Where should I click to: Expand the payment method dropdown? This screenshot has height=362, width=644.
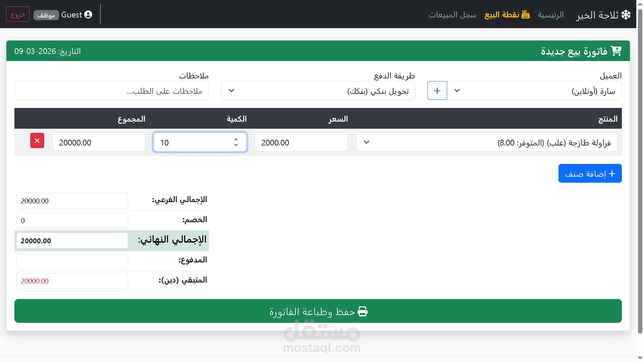[318, 90]
